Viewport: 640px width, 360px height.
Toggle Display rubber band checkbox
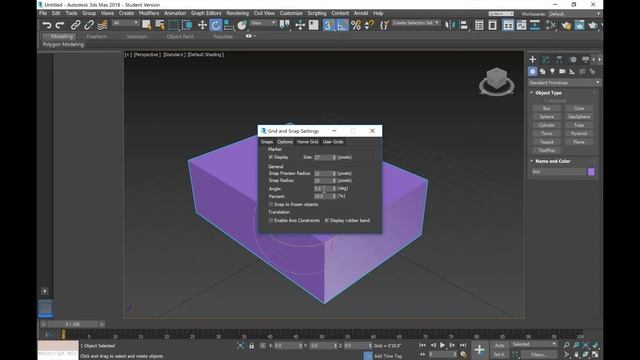pyautogui.click(x=327, y=220)
